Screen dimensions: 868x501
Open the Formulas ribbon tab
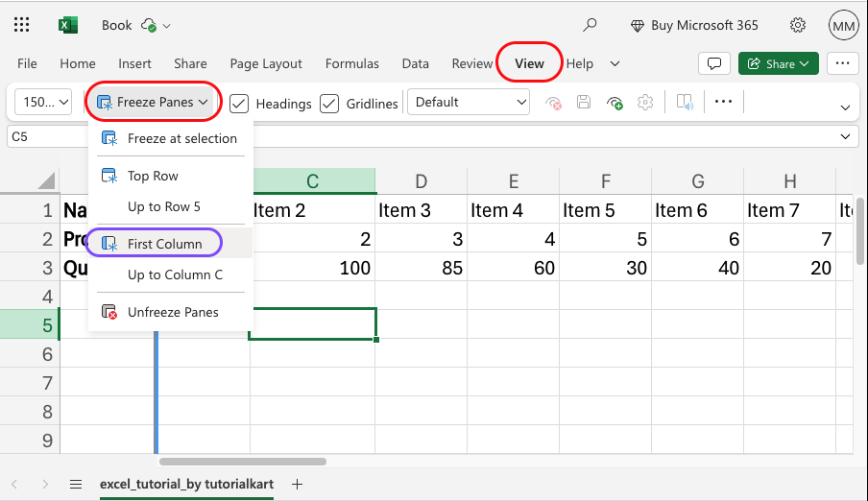pyautogui.click(x=352, y=63)
